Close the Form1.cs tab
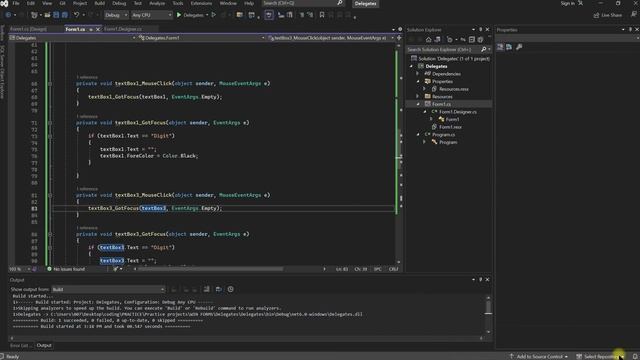 (x=98, y=29)
